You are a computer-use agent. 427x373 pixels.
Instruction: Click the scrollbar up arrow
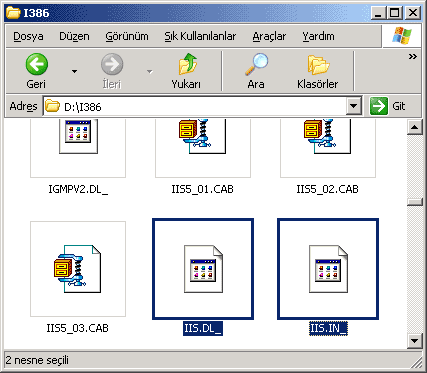415,127
